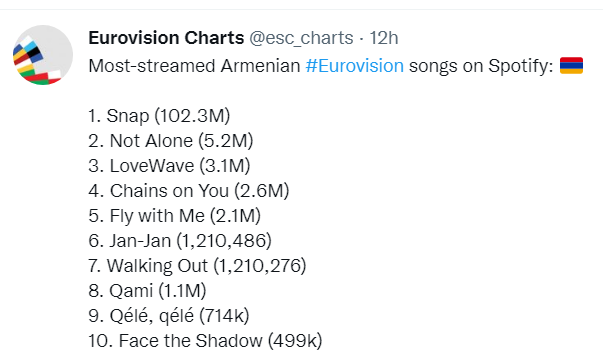This screenshot has width=603, height=363.
Task: Click the words 'songs on Spotify:'
Action: click(481, 66)
